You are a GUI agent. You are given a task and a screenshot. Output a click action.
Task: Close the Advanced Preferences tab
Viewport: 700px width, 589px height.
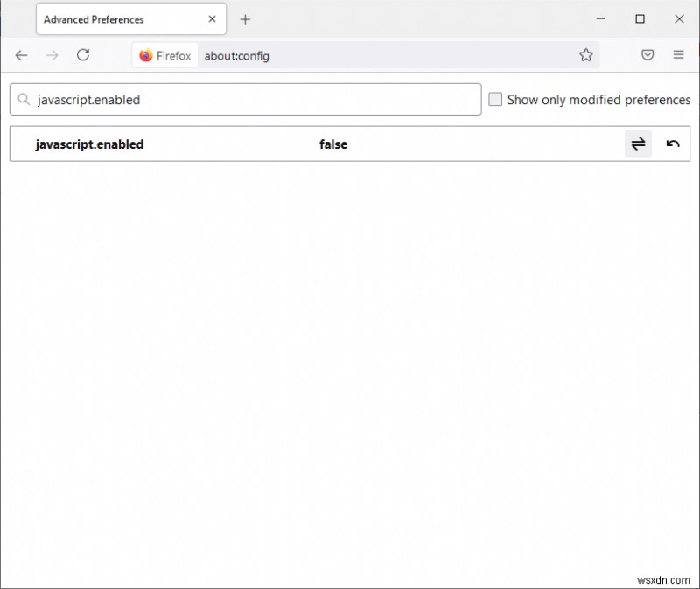click(x=212, y=18)
